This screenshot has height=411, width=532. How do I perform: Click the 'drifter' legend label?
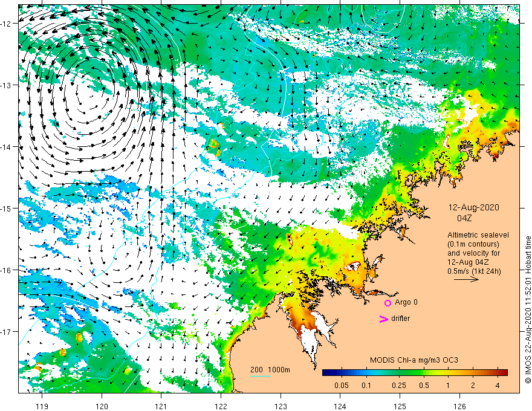400,319
